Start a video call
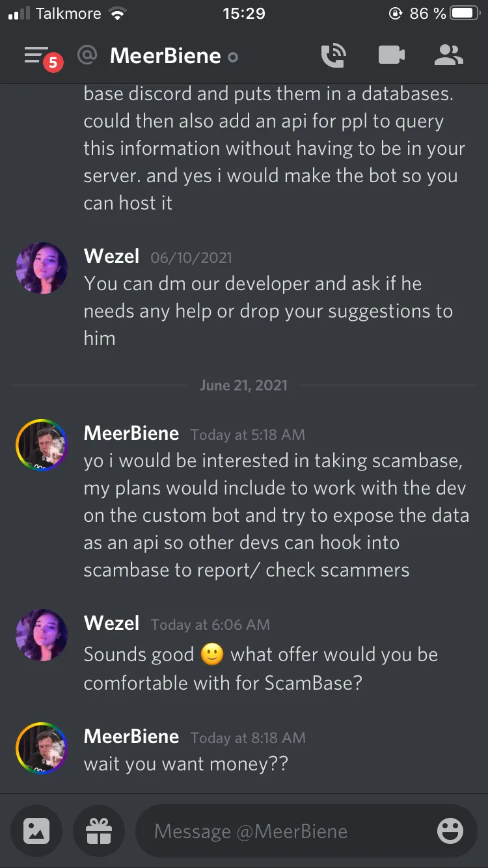This screenshot has height=868, width=488. point(392,56)
